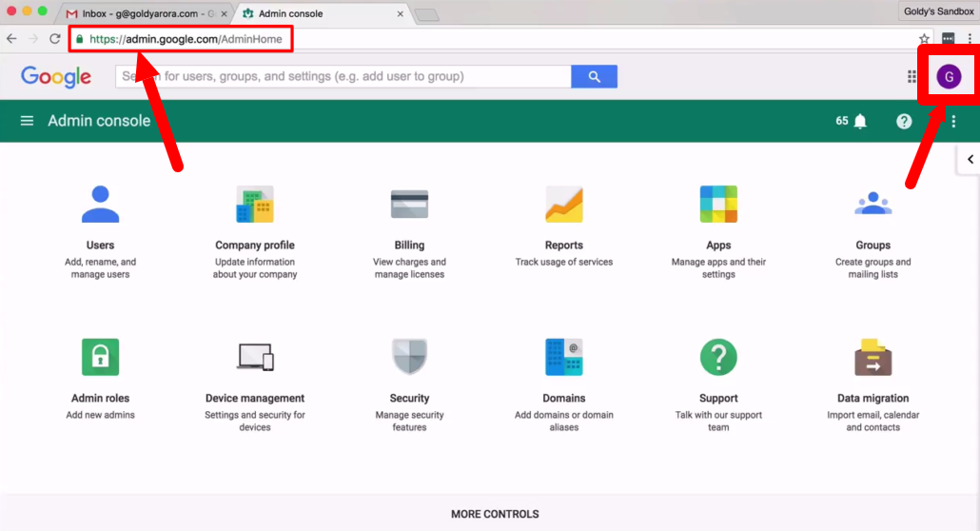The image size is (980, 531).
Task: Click the Reports label
Action: [564, 246]
